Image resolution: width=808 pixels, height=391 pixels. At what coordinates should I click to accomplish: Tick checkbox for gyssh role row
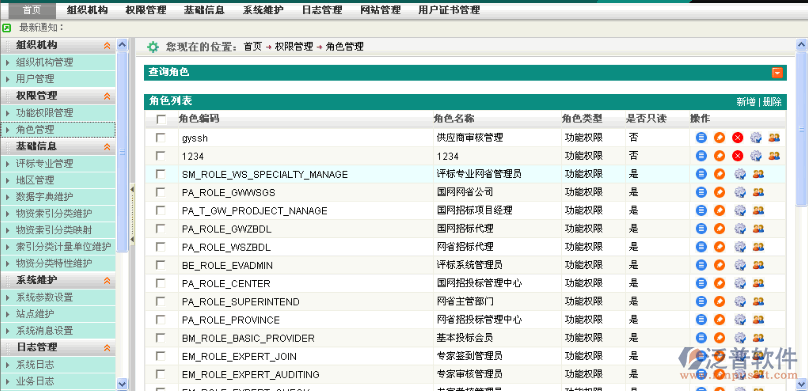click(161, 138)
